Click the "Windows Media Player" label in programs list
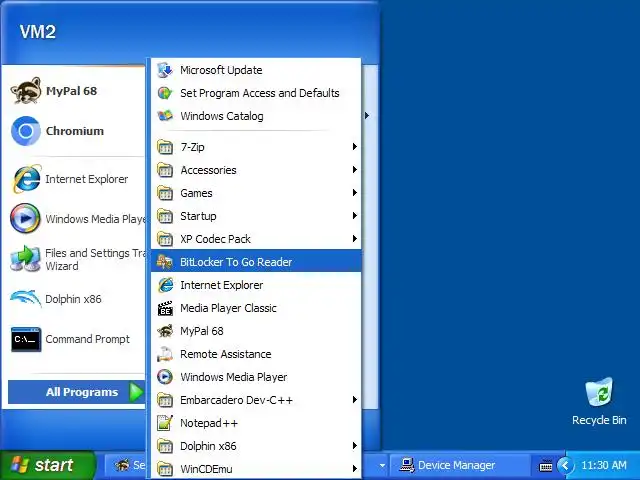Screen dimensions: 640x480 click(233, 377)
